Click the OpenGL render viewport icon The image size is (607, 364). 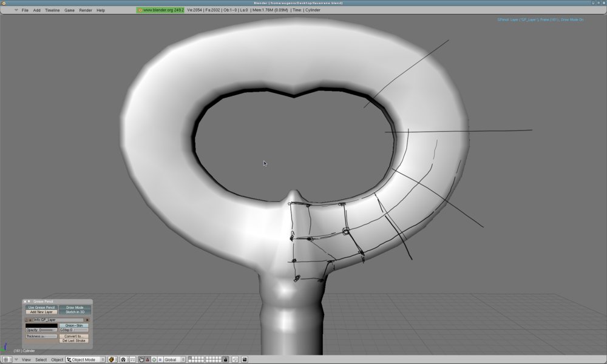coord(235,359)
